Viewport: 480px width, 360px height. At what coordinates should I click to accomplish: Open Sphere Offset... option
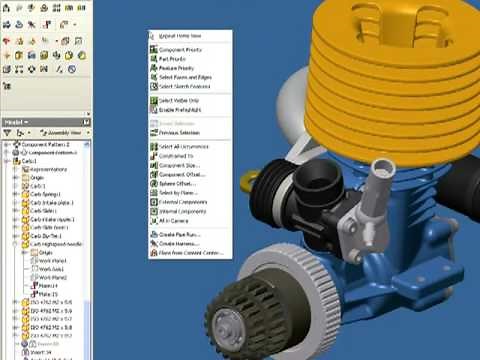tap(190, 184)
